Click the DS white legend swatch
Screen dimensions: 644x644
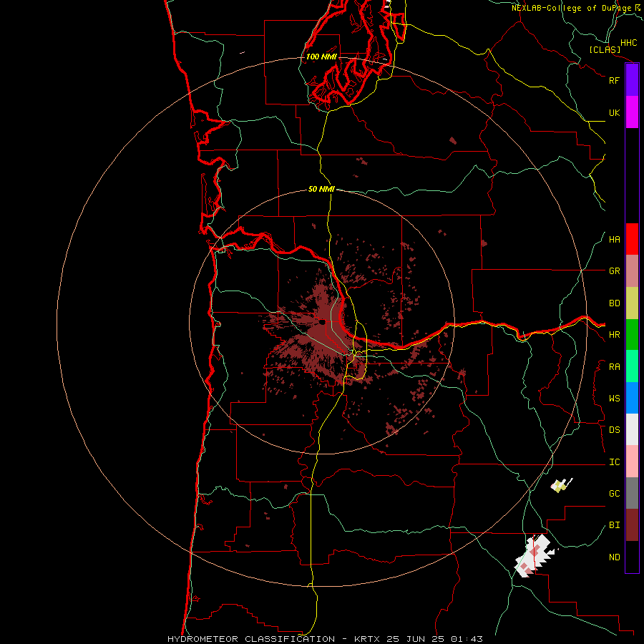[632, 429]
